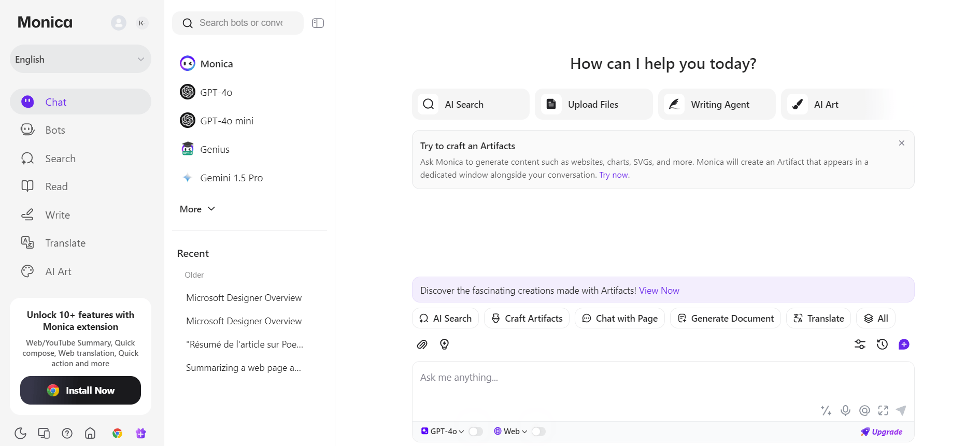Click the Upgrade link
980x446 pixels.
pos(882,431)
